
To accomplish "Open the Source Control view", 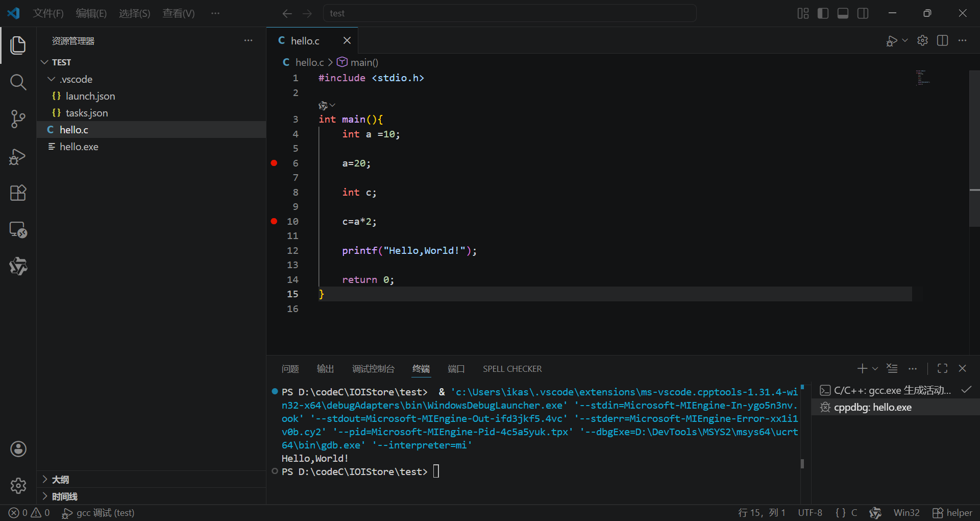I will [x=18, y=119].
